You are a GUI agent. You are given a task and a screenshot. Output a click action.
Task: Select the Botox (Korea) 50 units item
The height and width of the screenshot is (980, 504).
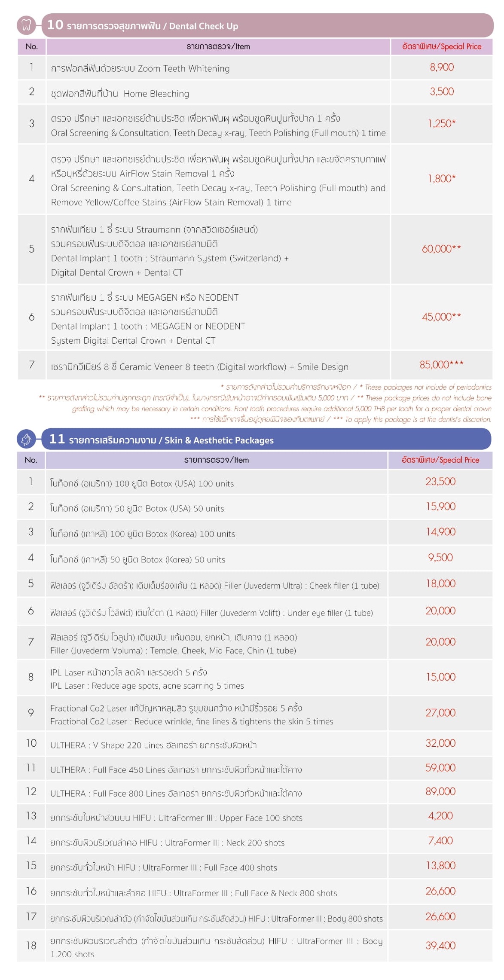pyautogui.click(x=137, y=559)
